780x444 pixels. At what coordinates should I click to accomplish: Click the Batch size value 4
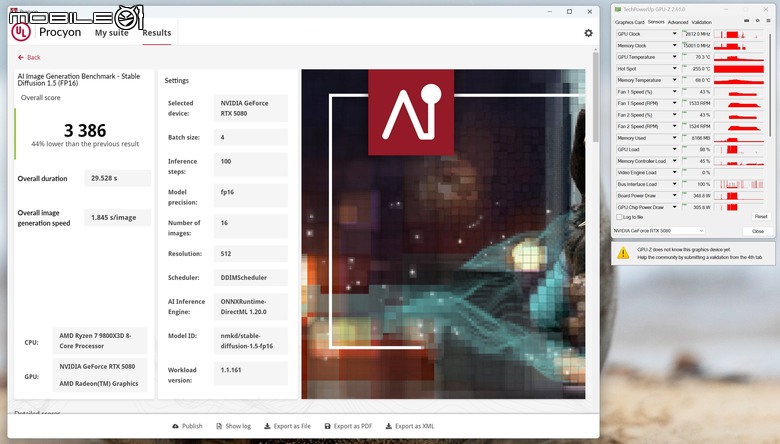pyautogui.click(x=251, y=137)
